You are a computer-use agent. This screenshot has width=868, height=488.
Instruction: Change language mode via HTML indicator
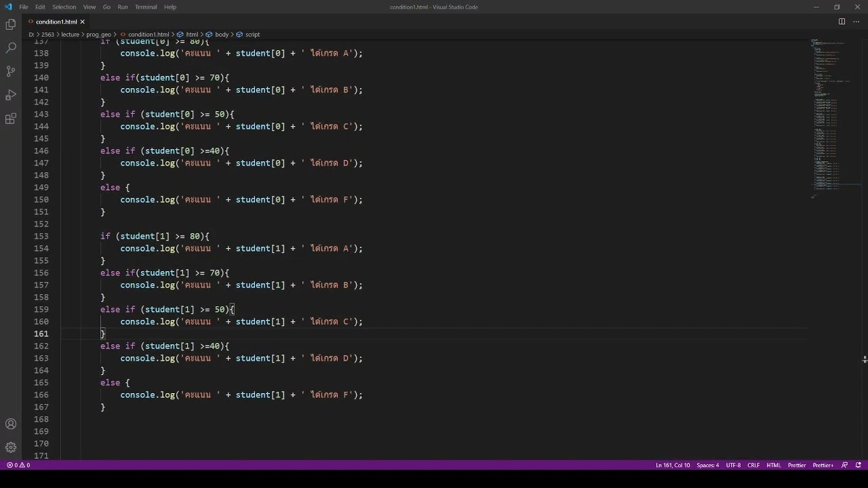pyautogui.click(x=774, y=465)
